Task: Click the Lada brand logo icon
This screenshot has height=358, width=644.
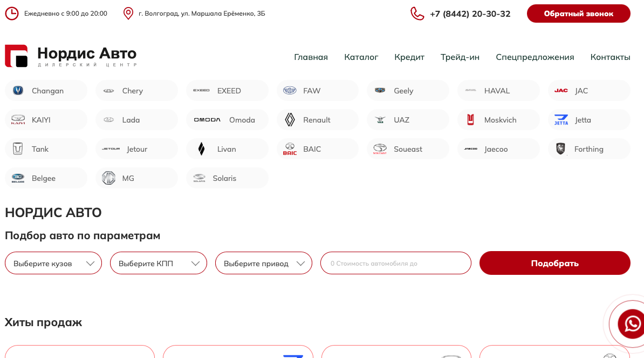Action: click(108, 120)
